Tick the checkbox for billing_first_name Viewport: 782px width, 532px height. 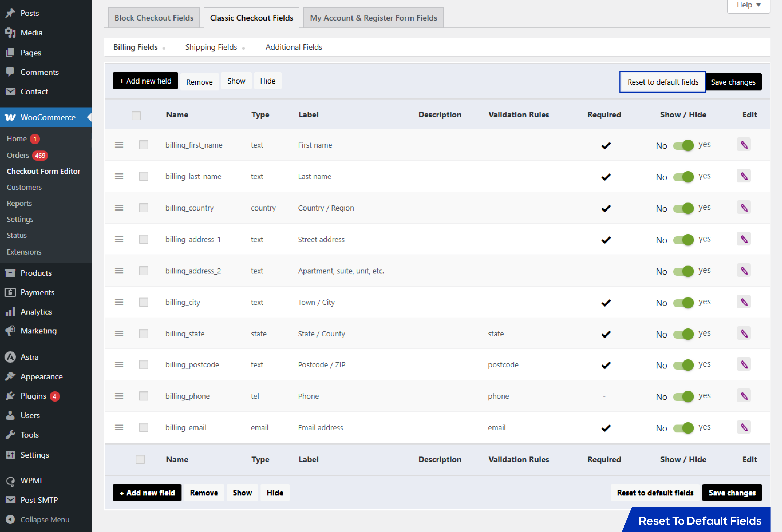(144, 145)
